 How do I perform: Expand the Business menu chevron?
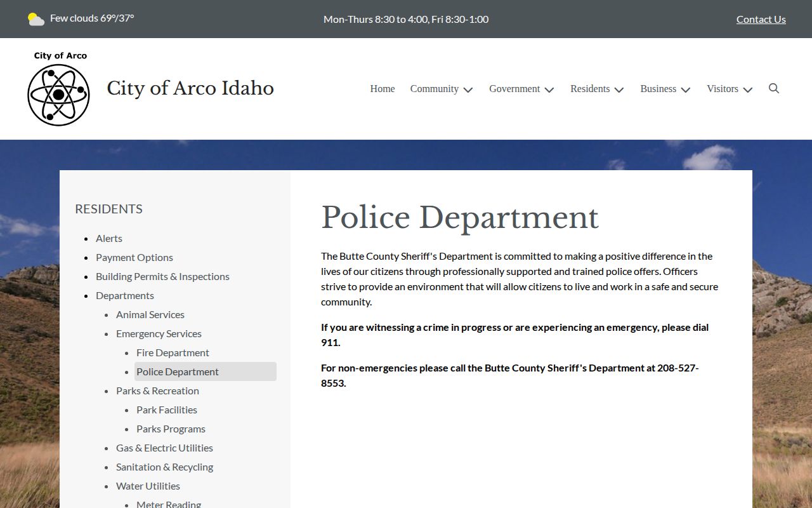point(686,90)
